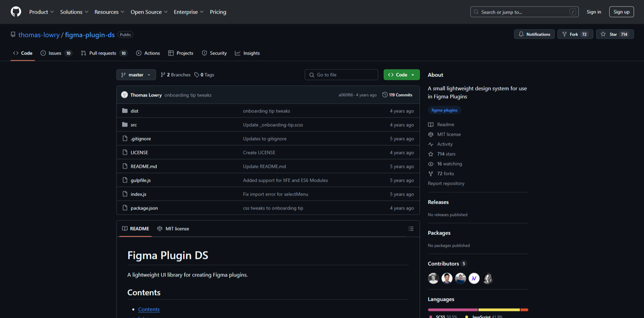Click the tag icon next to 0 Tags
644x318 pixels.
coord(196,75)
